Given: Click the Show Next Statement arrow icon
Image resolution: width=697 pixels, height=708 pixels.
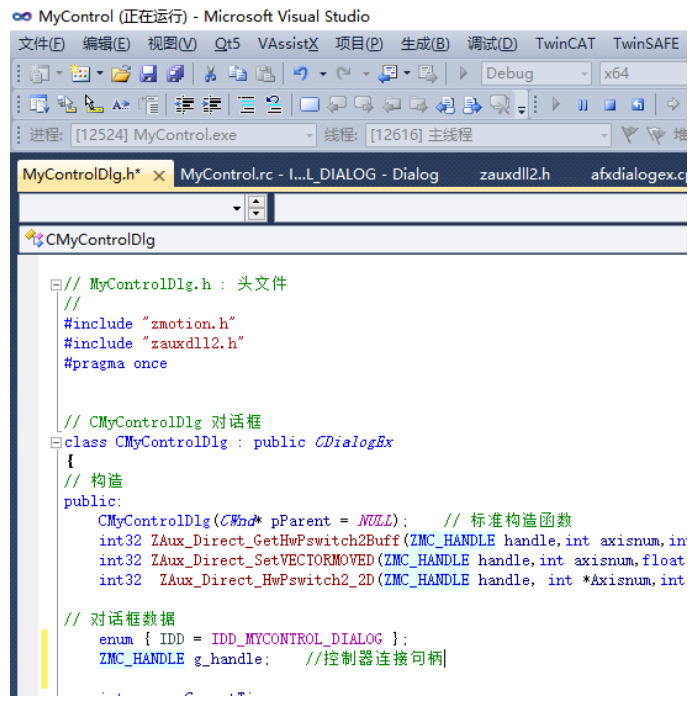Looking at the screenshot, I should pos(673,104).
